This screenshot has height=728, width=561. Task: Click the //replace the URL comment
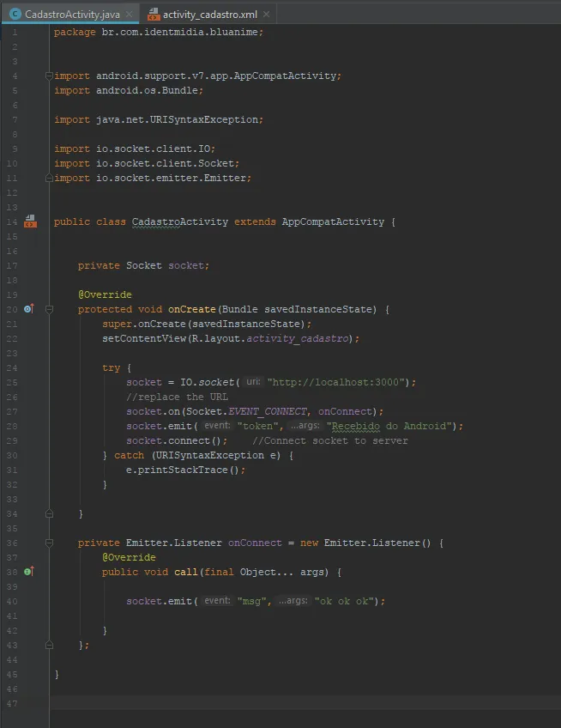178,397
